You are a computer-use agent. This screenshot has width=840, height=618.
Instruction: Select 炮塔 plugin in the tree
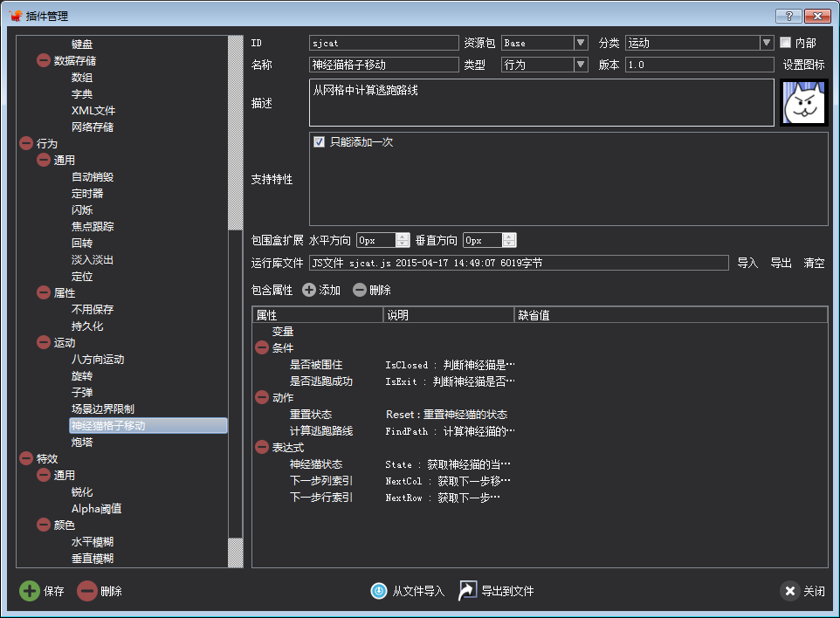(82, 443)
